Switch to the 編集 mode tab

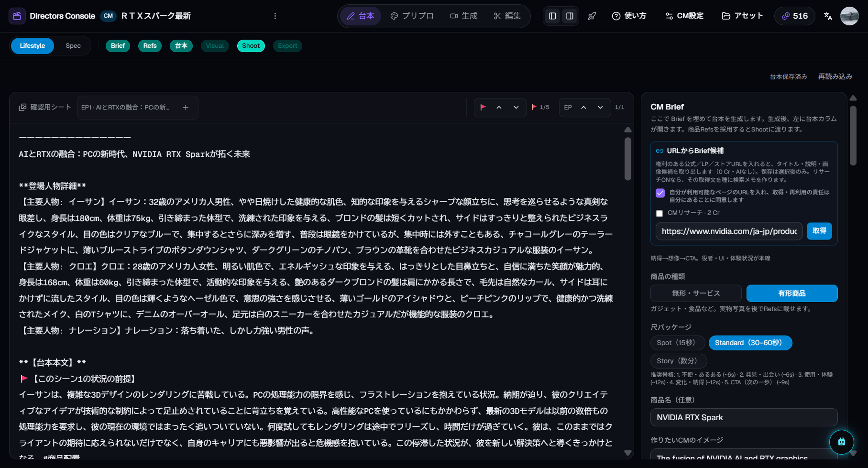pos(507,16)
